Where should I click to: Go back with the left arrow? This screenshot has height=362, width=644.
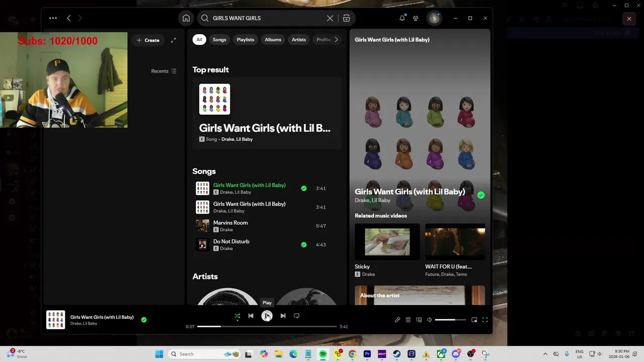pos(69,18)
